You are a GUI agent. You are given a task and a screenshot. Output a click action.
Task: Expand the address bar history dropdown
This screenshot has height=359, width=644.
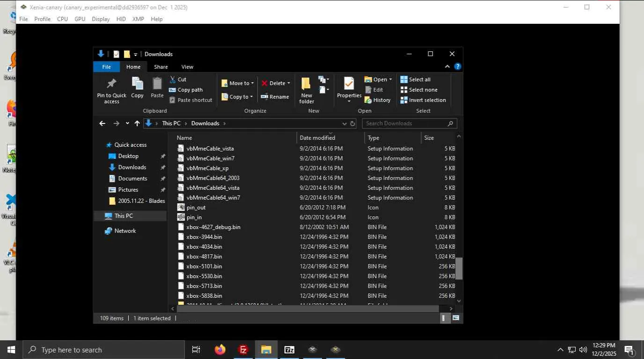click(344, 123)
